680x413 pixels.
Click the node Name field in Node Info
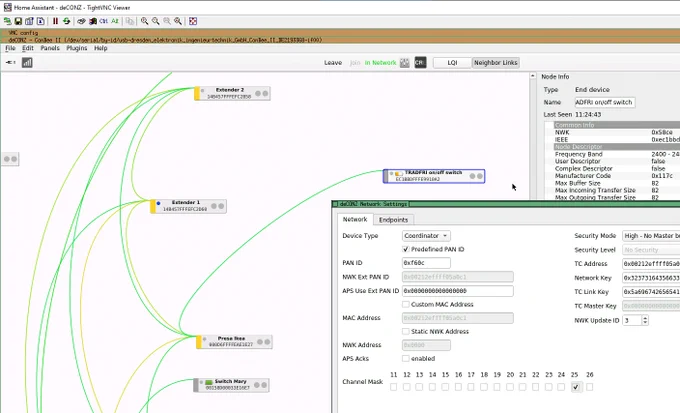point(605,102)
